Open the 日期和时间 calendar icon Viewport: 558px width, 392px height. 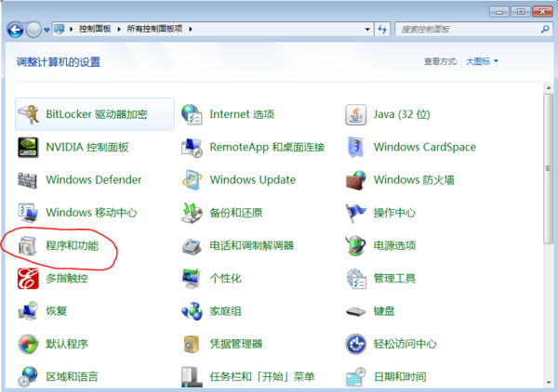click(x=355, y=377)
